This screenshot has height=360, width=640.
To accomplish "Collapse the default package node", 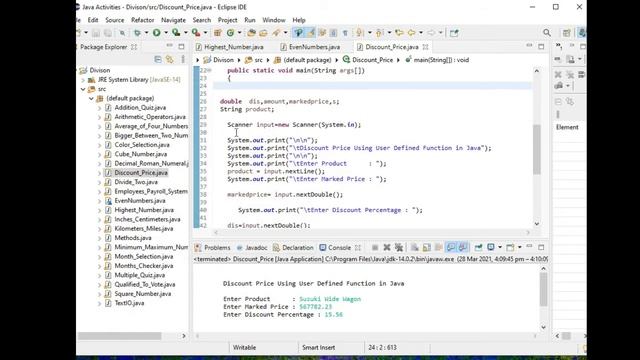I will (91, 98).
